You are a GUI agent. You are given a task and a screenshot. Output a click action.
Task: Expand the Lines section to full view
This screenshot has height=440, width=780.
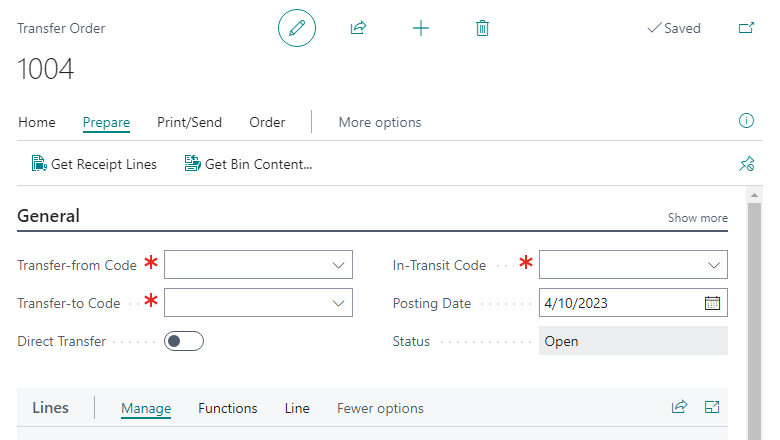coord(712,407)
